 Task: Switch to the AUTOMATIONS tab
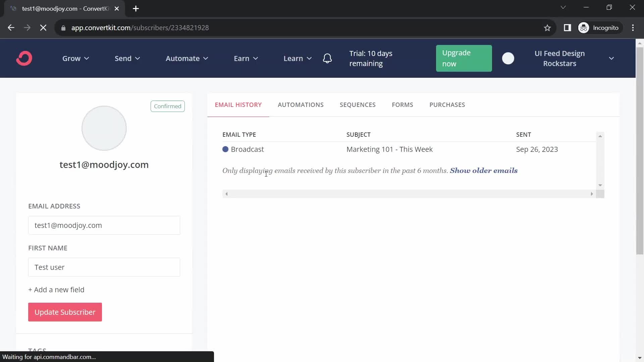tap(300, 105)
